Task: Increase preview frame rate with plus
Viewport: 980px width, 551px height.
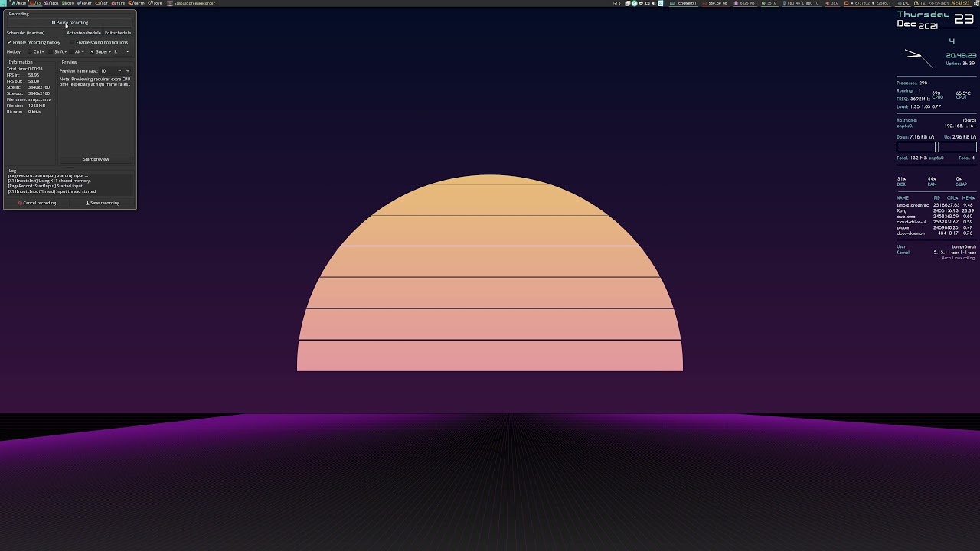Action: (128, 71)
